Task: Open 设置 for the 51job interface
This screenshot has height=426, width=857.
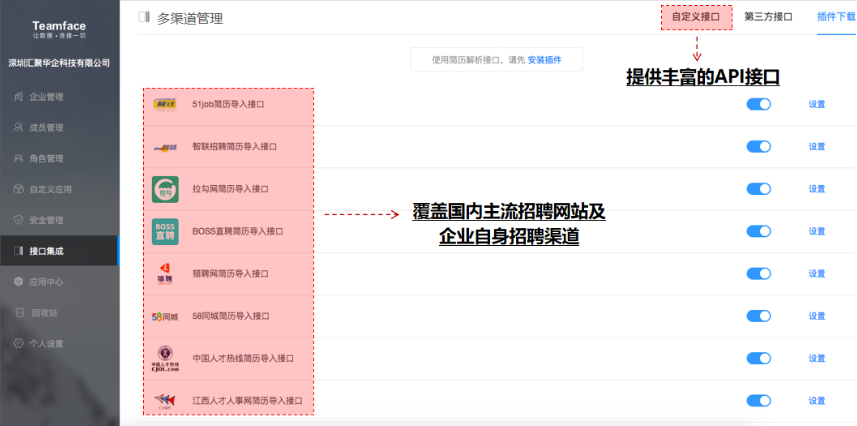Action: point(817,104)
